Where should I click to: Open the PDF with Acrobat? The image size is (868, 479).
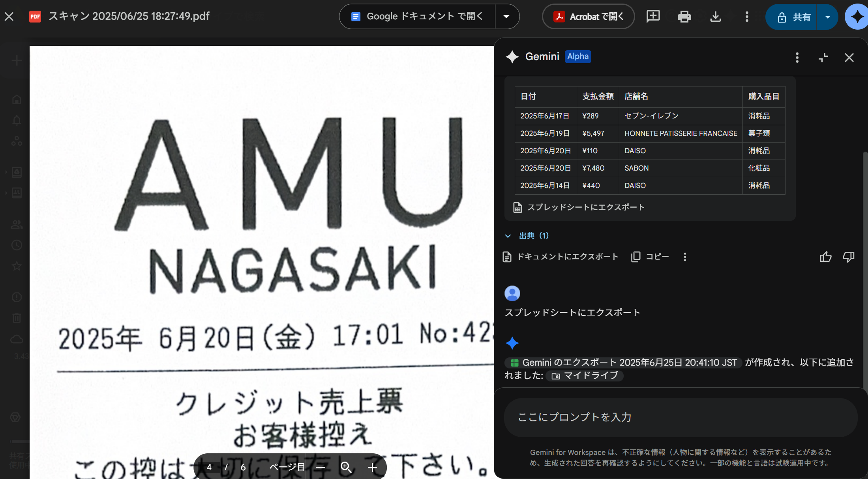tap(588, 17)
